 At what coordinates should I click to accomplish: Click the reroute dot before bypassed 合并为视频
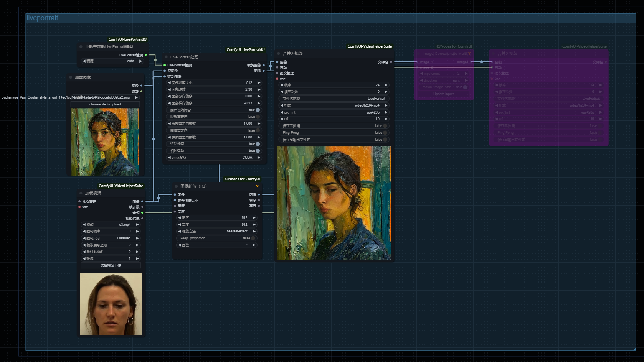(x=482, y=62)
